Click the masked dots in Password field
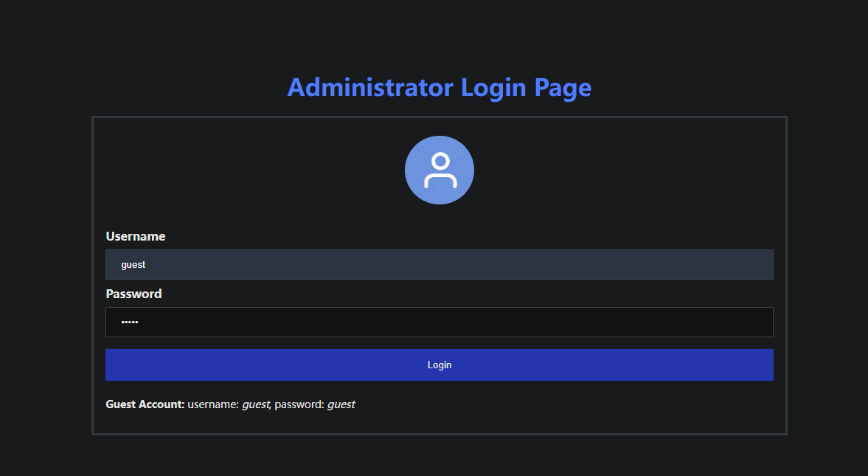 click(130, 322)
